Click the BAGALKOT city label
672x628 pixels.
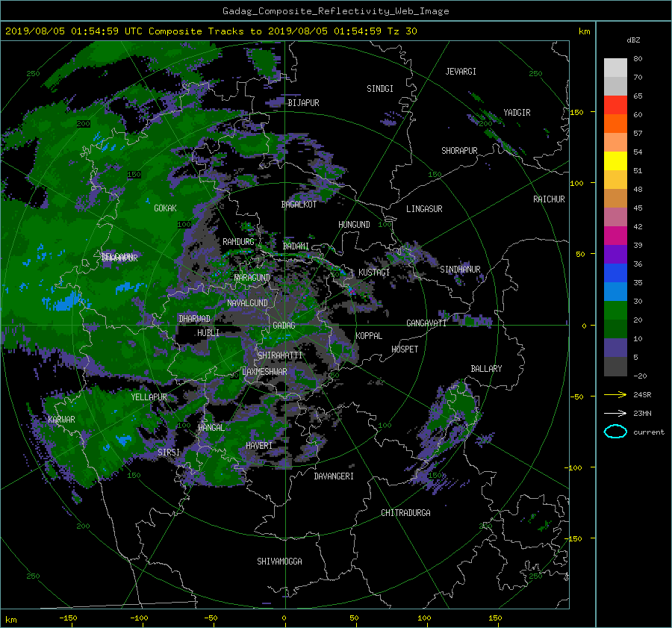point(299,205)
